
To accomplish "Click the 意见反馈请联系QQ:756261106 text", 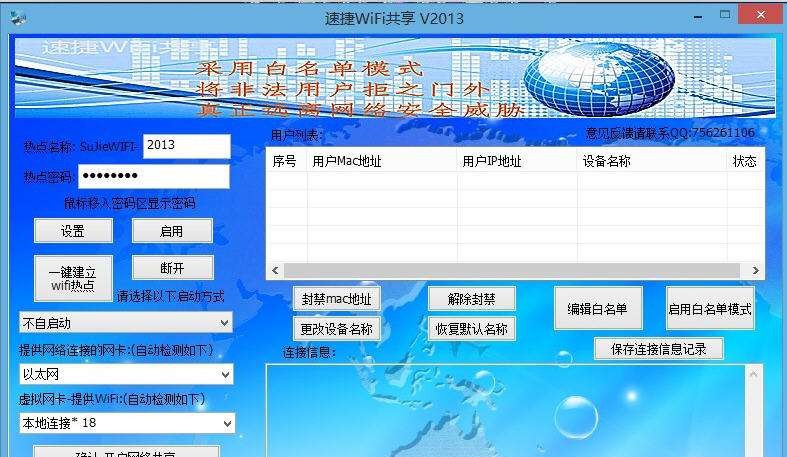I will (x=670, y=133).
